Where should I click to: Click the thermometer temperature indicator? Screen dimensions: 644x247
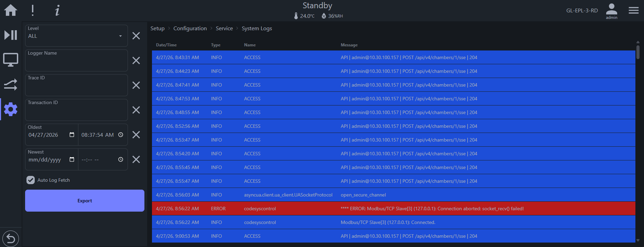click(304, 16)
